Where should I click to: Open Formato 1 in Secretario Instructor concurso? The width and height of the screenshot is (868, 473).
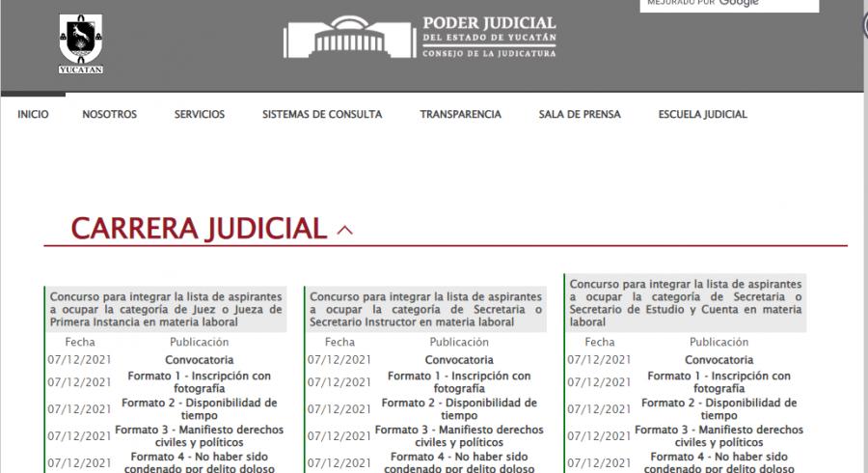pyautogui.click(x=459, y=382)
